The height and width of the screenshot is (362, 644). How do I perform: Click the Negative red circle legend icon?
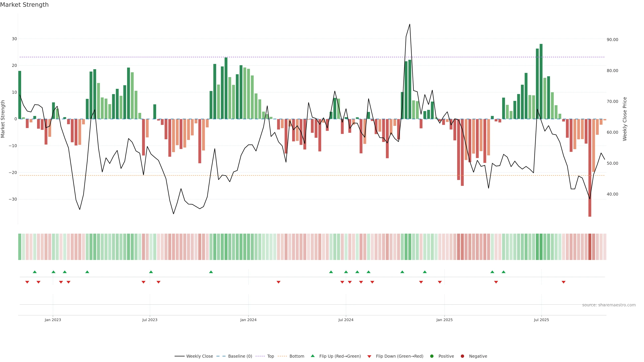[x=462, y=356]
